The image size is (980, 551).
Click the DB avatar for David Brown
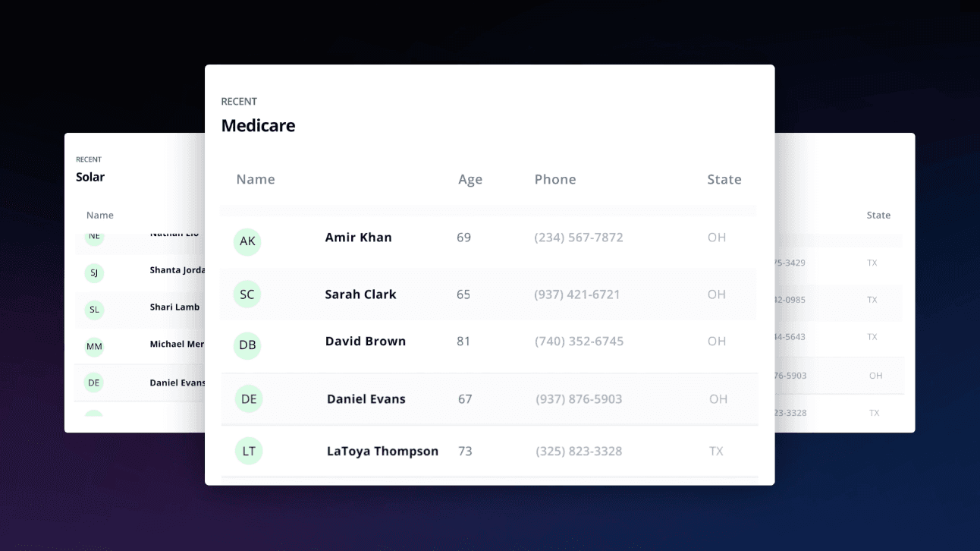coord(247,345)
